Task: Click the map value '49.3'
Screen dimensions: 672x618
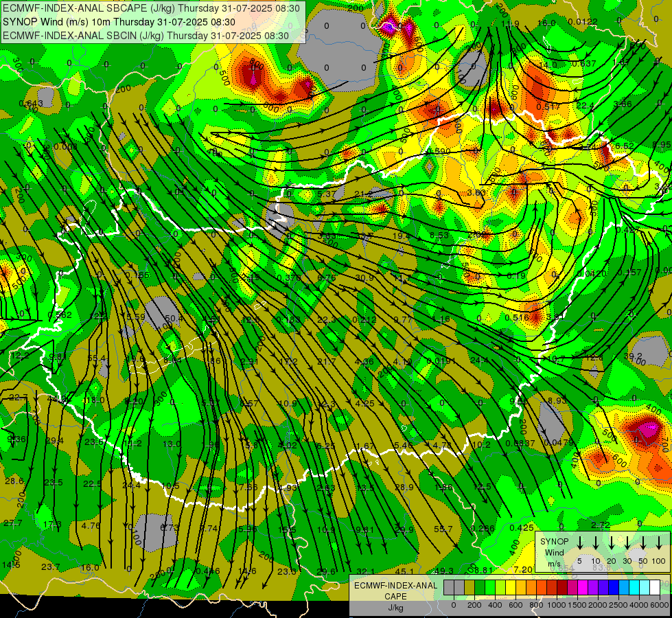Action: click(444, 571)
